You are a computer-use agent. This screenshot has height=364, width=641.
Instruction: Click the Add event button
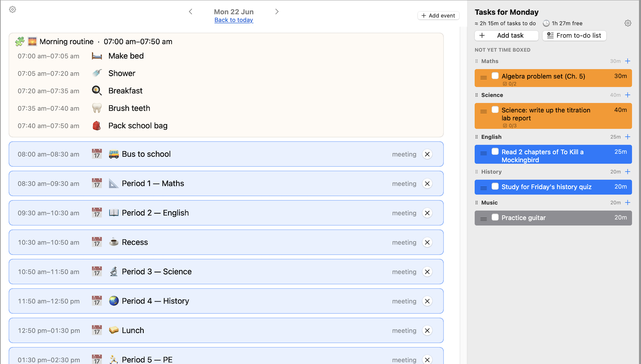438,16
